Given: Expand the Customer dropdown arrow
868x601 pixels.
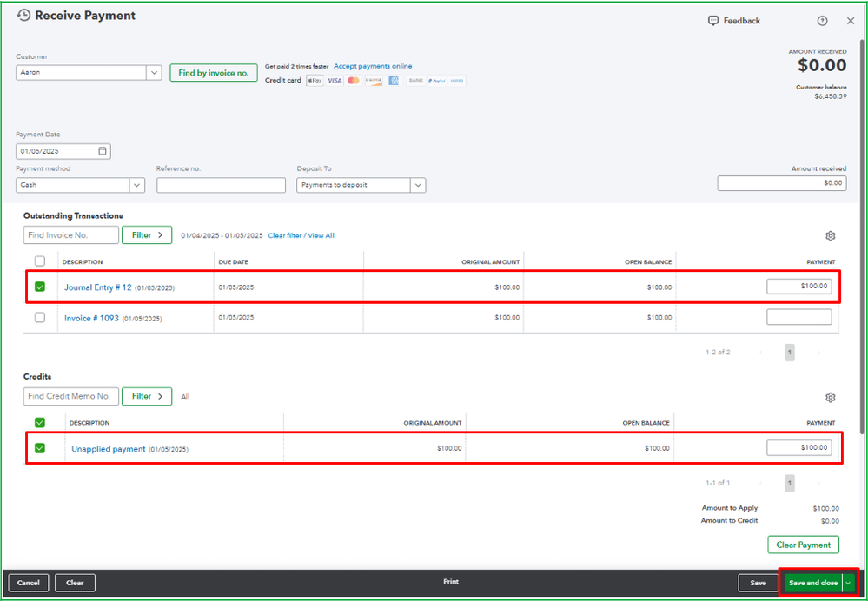Looking at the screenshot, I should (x=154, y=72).
